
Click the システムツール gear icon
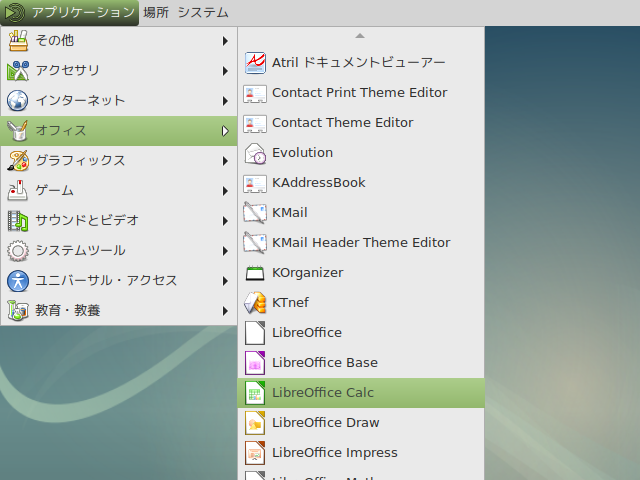click(18, 251)
